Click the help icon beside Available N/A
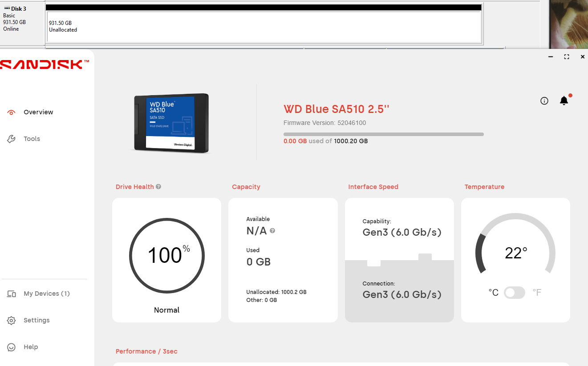The image size is (588, 366). click(272, 231)
